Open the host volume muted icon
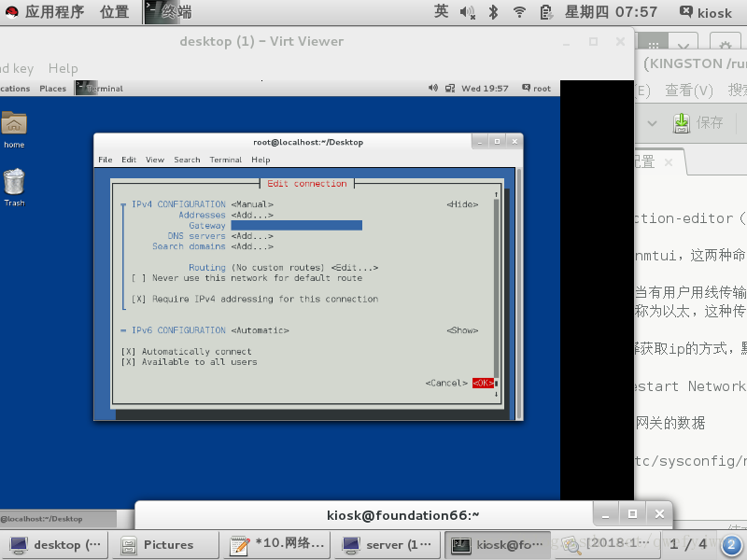The image size is (747, 560). coord(468,12)
